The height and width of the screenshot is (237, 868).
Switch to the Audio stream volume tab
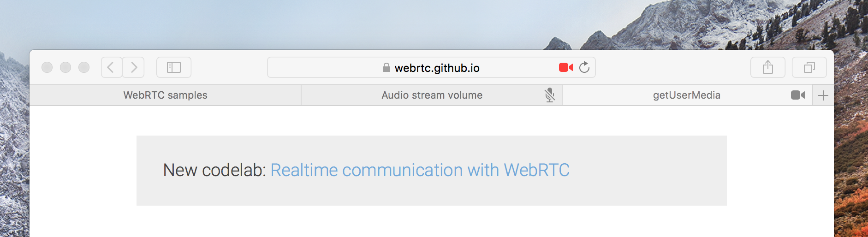coord(432,95)
